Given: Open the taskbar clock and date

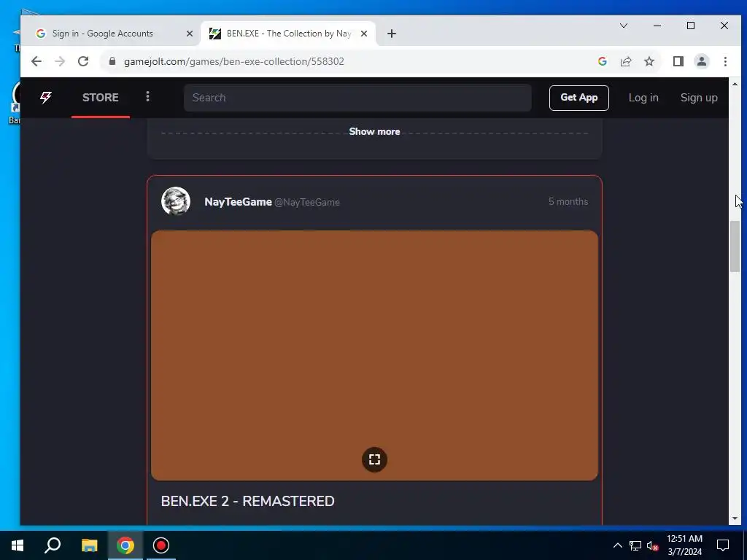Looking at the screenshot, I should pyautogui.click(x=684, y=545).
